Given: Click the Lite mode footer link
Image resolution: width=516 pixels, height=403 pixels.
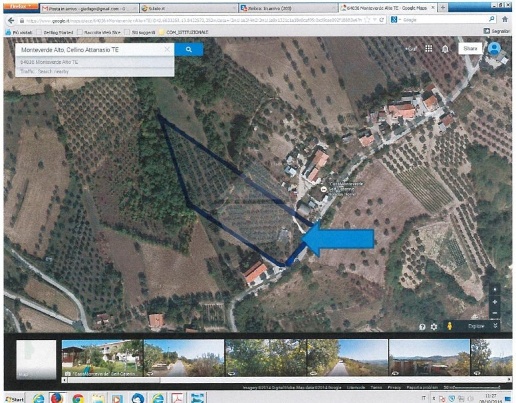Looking at the screenshot, I should 356,387.
